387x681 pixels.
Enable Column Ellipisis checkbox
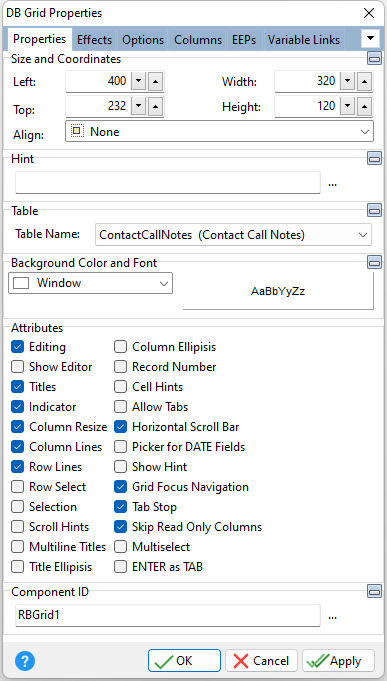pyautogui.click(x=120, y=347)
